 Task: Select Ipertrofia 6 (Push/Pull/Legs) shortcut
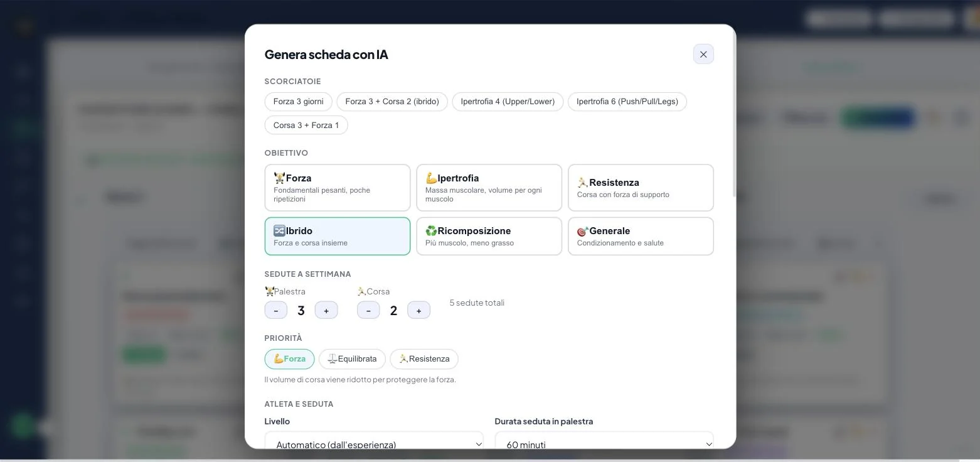tap(627, 102)
